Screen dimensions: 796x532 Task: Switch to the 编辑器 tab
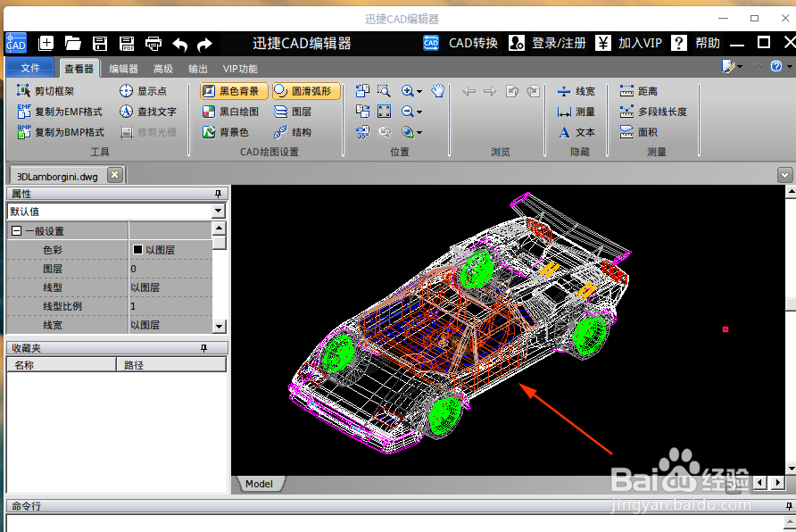click(x=123, y=69)
